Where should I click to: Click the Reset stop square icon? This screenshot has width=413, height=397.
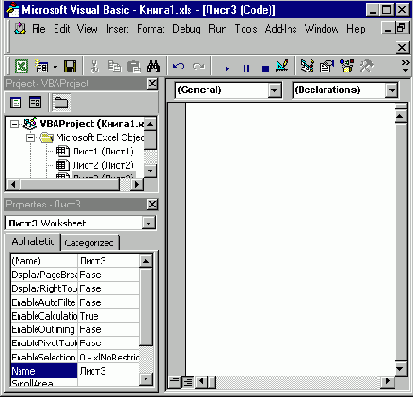tap(265, 69)
